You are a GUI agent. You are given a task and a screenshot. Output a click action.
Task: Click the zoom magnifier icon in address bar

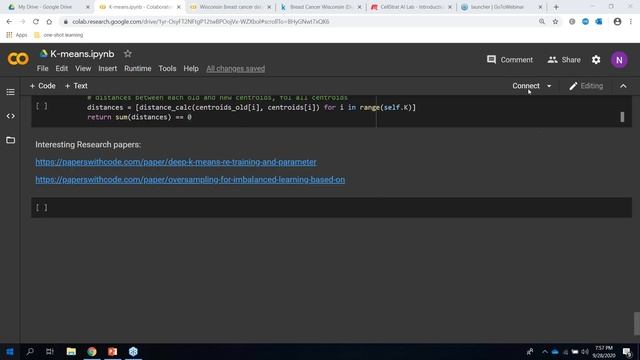(x=542, y=22)
